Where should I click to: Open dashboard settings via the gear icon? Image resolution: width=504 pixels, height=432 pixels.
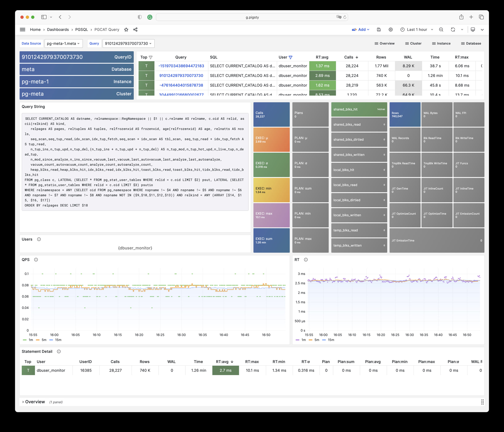[x=391, y=30]
